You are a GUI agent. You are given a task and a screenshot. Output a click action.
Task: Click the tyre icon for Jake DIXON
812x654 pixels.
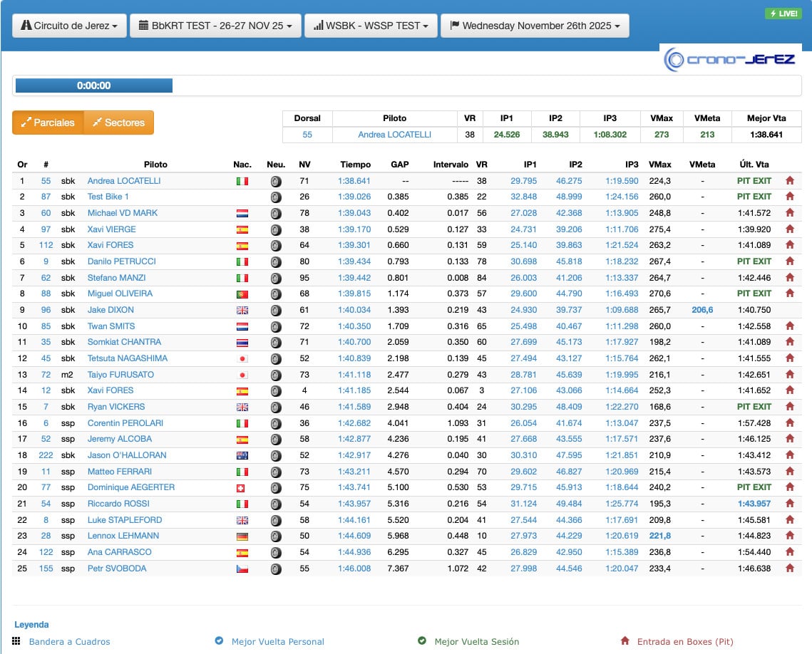(x=275, y=311)
